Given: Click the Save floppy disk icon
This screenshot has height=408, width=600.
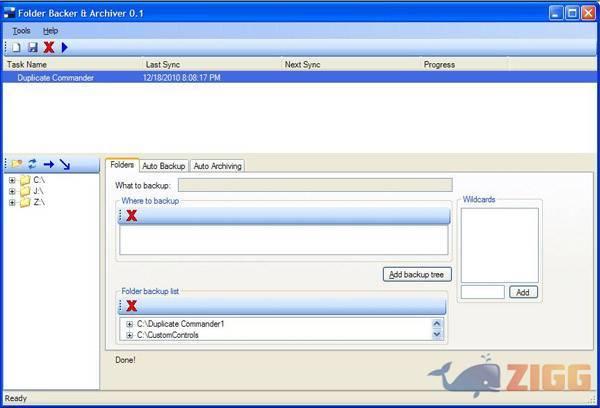Looking at the screenshot, I should pyautogui.click(x=33, y=47).
